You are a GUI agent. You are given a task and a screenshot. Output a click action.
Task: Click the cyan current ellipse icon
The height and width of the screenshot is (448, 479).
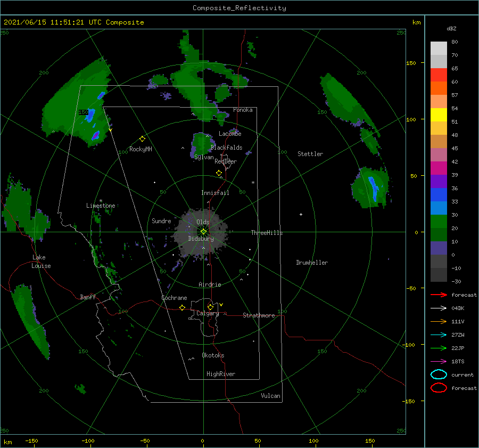click(x=439, y=374)
